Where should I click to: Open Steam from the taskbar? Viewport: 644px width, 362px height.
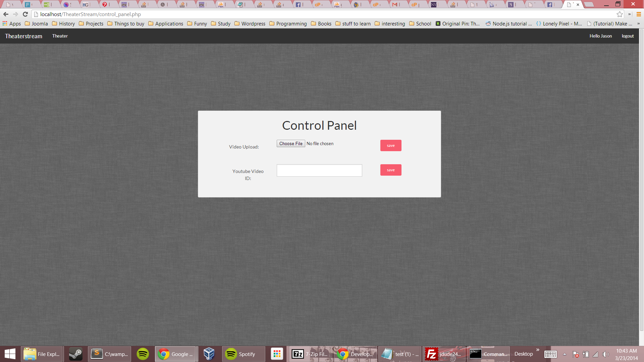75,354
